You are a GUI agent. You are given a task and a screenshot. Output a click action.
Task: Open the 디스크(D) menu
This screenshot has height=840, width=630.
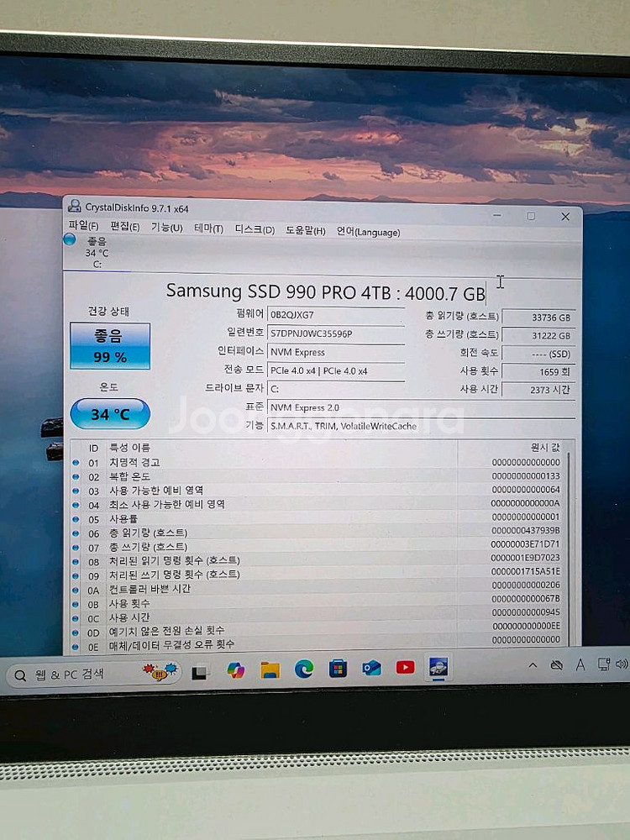pyautogui.click(x=255, y=230)
